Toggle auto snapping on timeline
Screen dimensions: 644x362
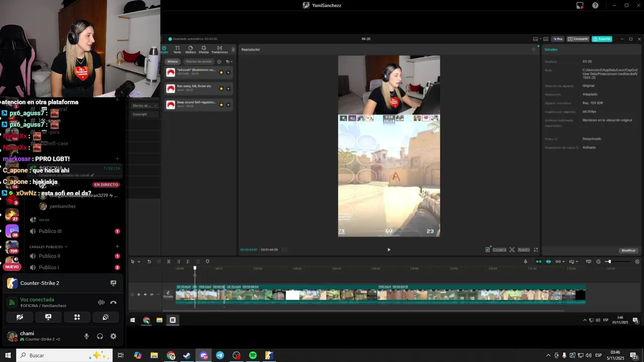point(548,261)
